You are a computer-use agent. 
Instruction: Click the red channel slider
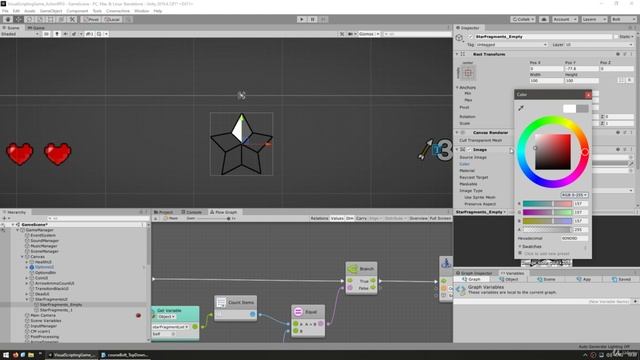pos(547,204)
